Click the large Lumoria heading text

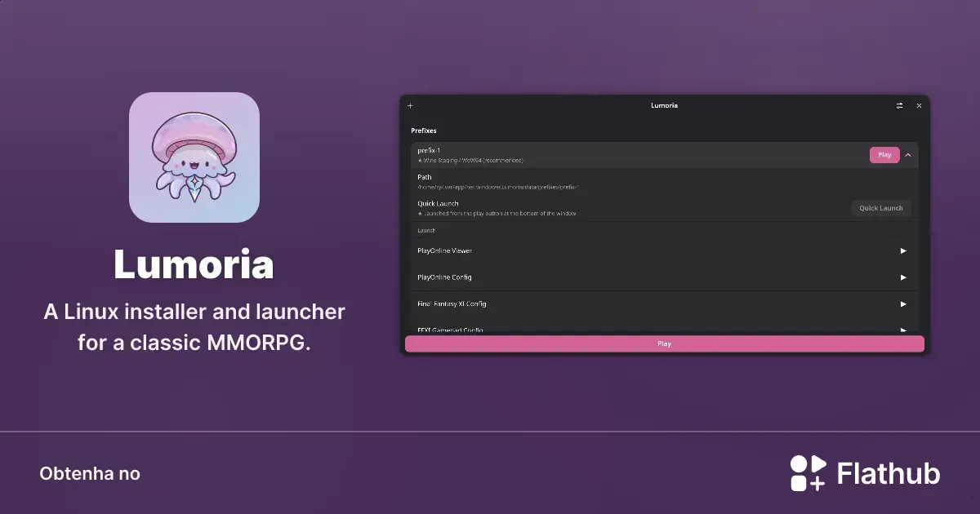(x=194, y=264)
